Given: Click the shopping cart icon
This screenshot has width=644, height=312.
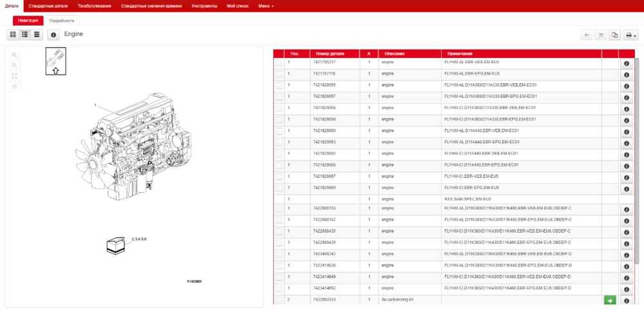Looking at the screenshot, I should (x=600, y=35).
